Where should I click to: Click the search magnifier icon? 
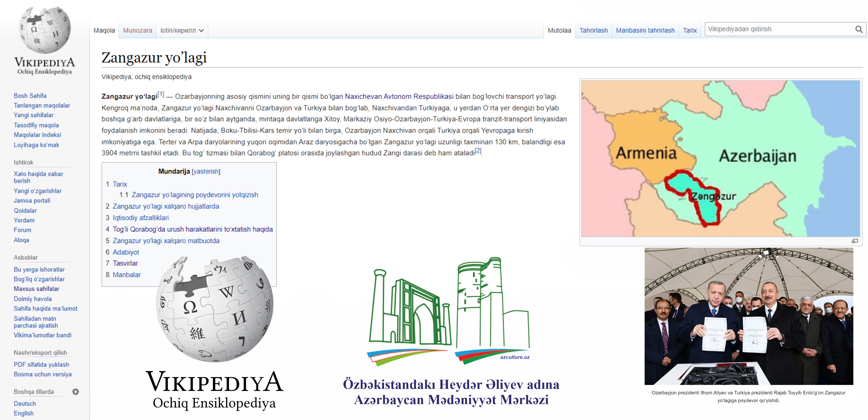click(x=859, y=29)
